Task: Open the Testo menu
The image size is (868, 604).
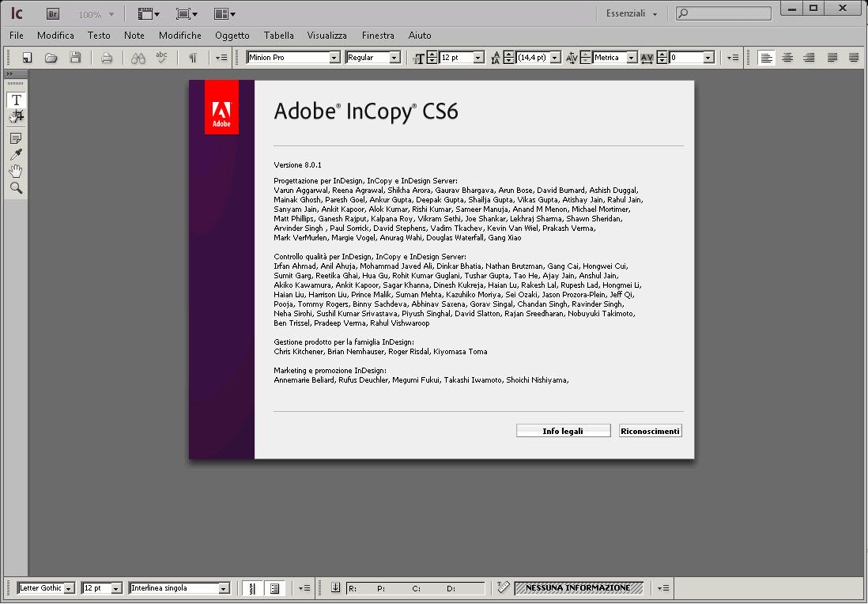Action: point(99,36)
